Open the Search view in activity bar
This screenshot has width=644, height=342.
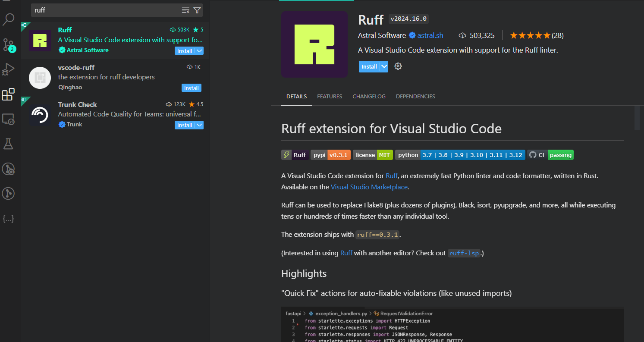point(9,19)
